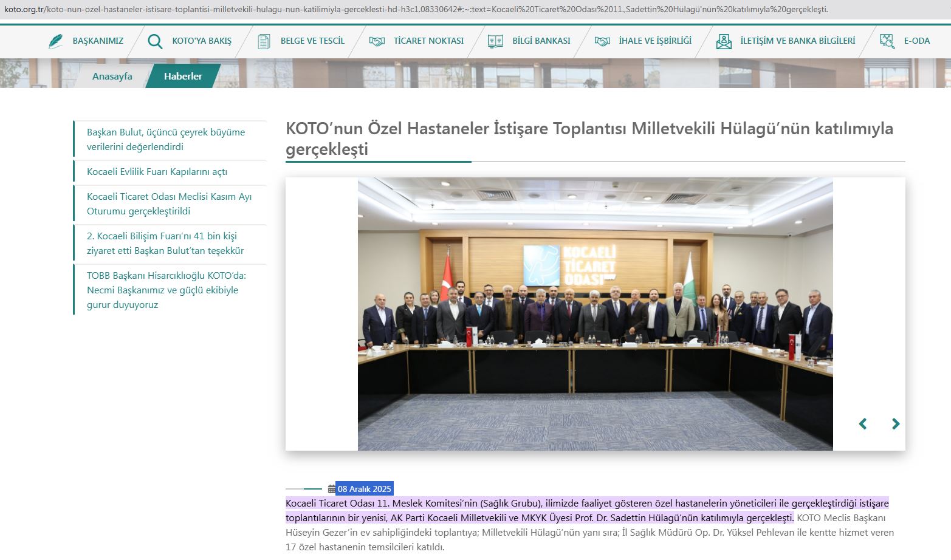
Task: Click the highlighted paragraph starting Kocaeli Ticaret Odası 11.
Action: pos(587,511)
